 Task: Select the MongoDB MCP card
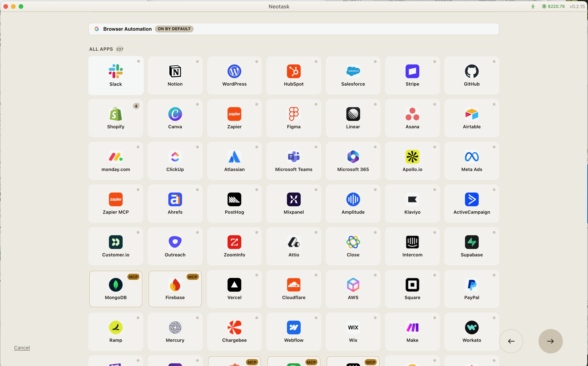(116, 289)
